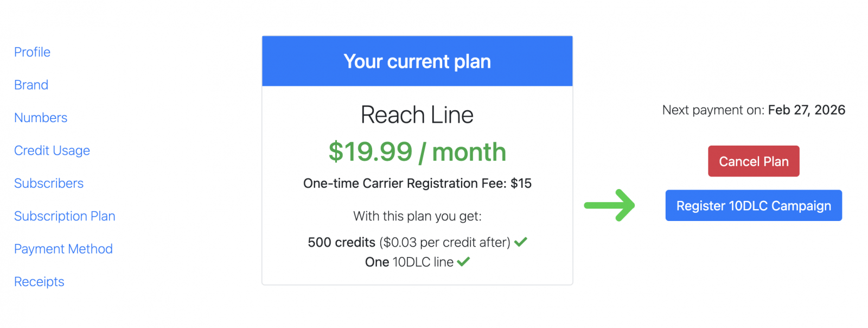The height and width of the screenshot is (328, 868).
Task: View the Credit Usage page
Action: [52, 150]
